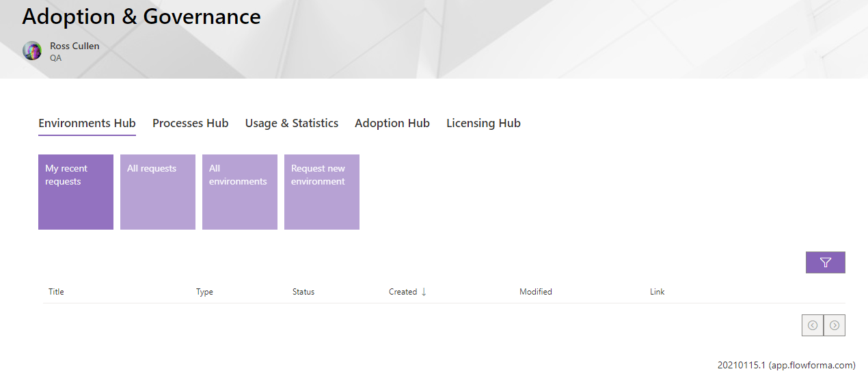Select the All requests tile

(158, 192)
